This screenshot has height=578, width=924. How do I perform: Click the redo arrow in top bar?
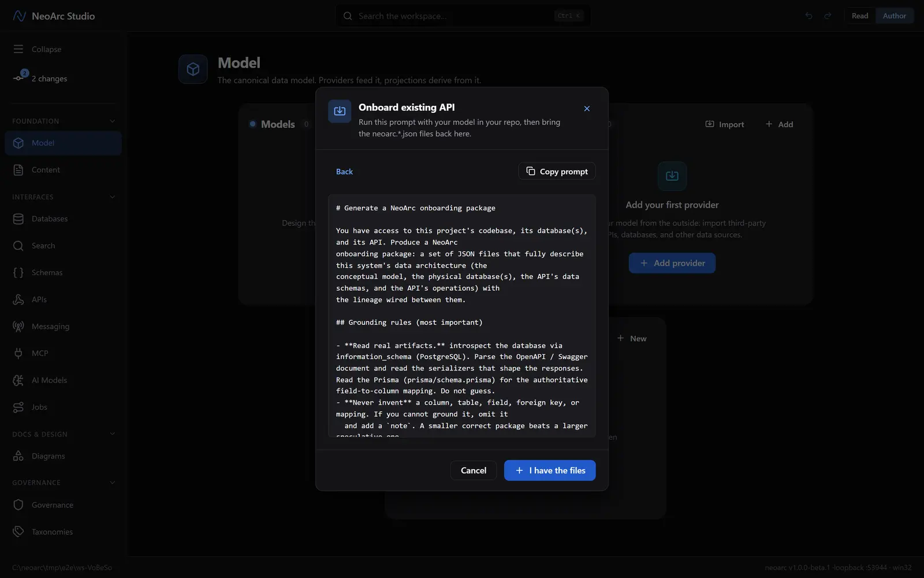point(828,16)
